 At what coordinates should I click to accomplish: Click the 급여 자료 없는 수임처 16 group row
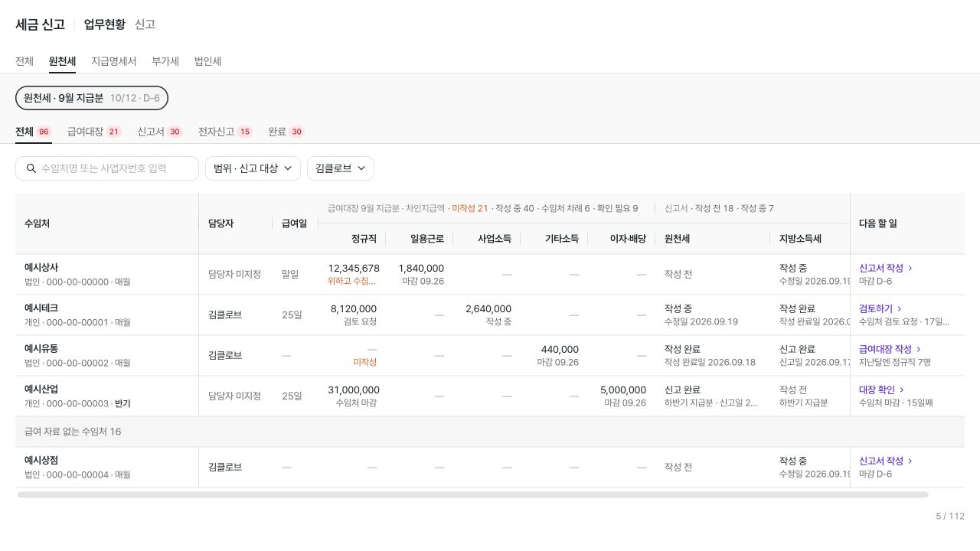(x=490, y=432)
